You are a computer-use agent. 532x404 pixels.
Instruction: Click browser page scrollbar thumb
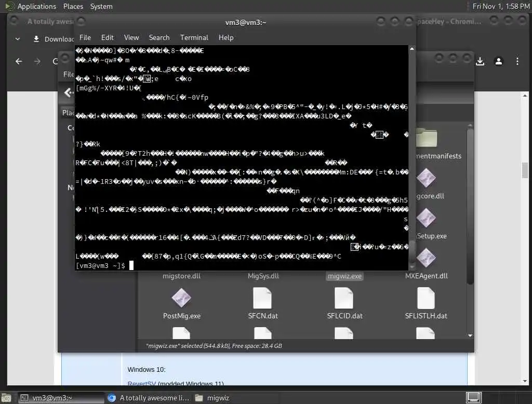525,170
